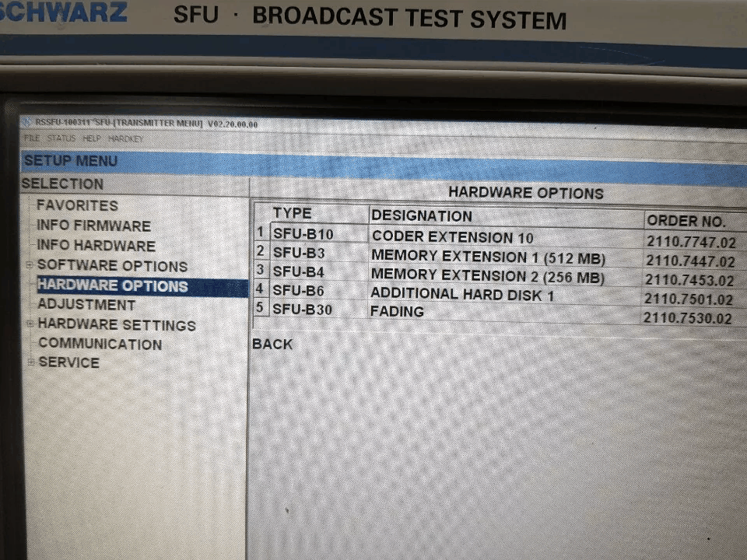Expand the SOFTWARE OPTIONS node
The image size is (747, 560).
[x=30, y=264]
